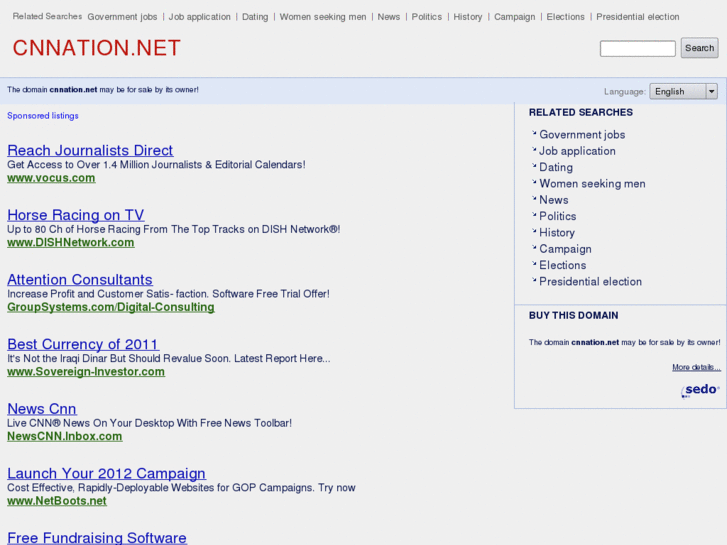This screenshot has width=727, height=545.
Task: Open the Free Fundraising Software ad
Action: pos(96,537)
